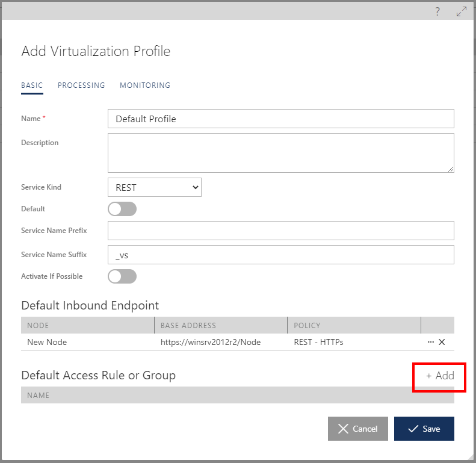This screenshot has height=463, width=476.
Task: Enable the Activate If Possible switch
Action: coord(122,276)
